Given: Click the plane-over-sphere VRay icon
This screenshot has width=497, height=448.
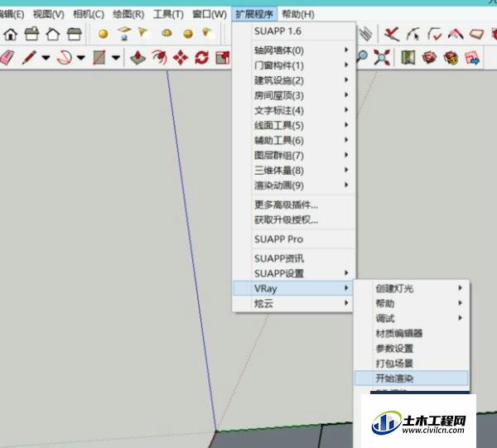Looking at the screenshot, I should click(124, 33).
